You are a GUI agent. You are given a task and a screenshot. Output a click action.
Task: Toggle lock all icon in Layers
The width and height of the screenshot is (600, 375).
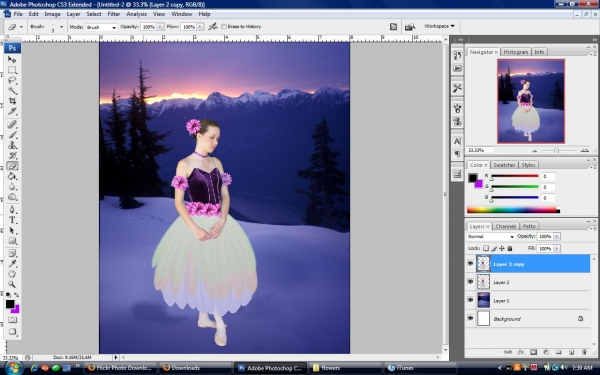(510, 248)
